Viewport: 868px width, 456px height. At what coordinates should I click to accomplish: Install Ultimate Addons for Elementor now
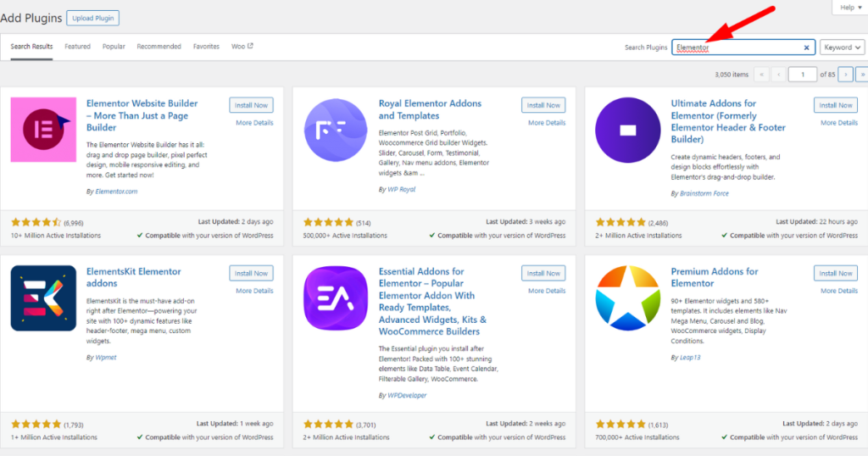click(x=836, y=105)
